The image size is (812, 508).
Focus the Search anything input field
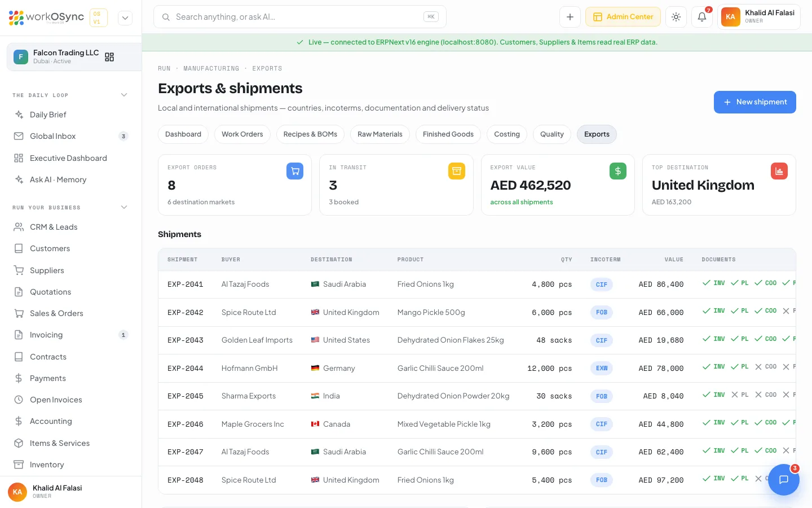point(300,17)
